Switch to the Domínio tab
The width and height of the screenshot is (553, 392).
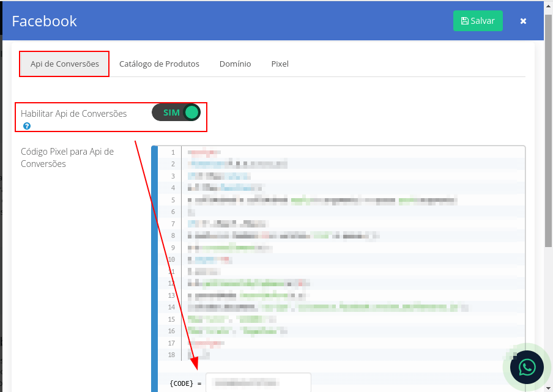pyautogui.click(x=236, y=64)
